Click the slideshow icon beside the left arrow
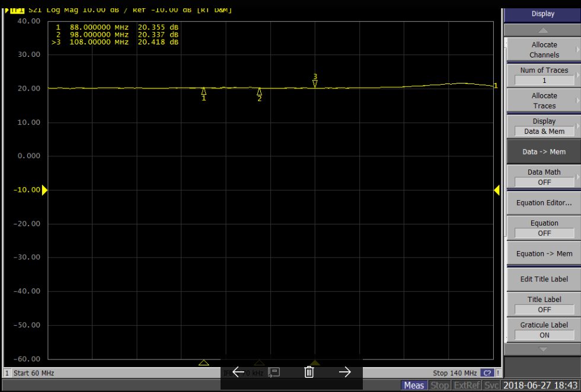 click(274, 372)
